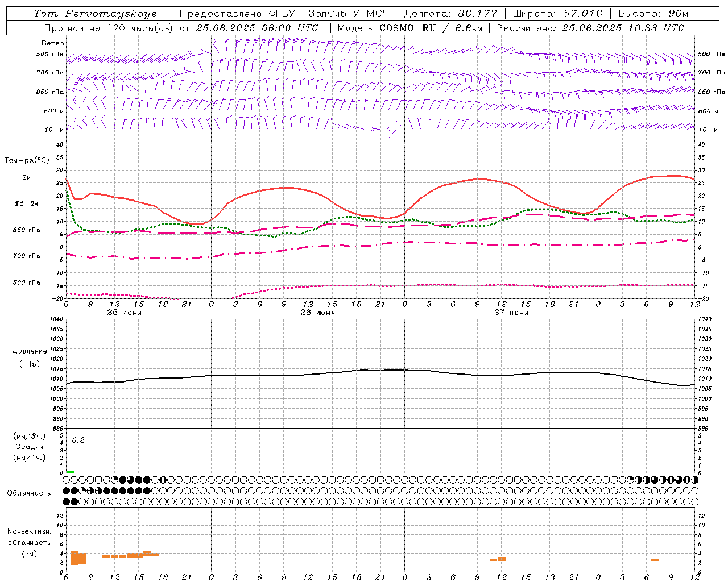Click the Высота: 90м value
The height and width of the screenshot is (582, 728).
(x=653, y=14)
